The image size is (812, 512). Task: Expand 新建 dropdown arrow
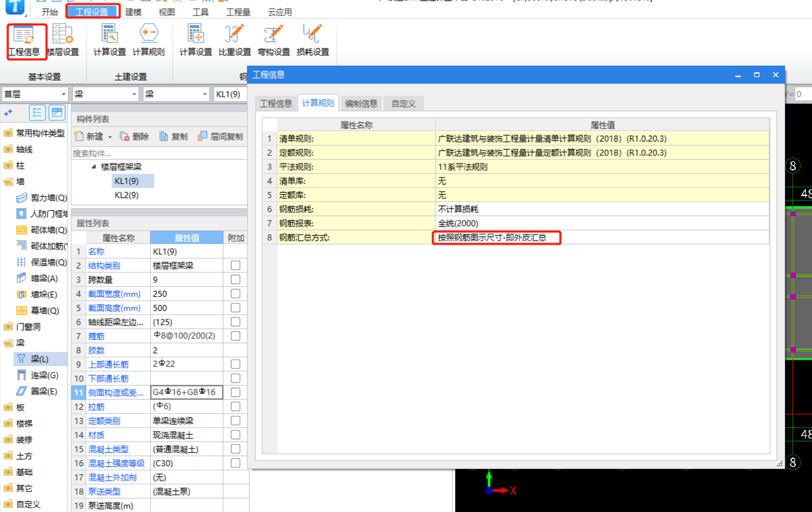click(x=110, y=137)
